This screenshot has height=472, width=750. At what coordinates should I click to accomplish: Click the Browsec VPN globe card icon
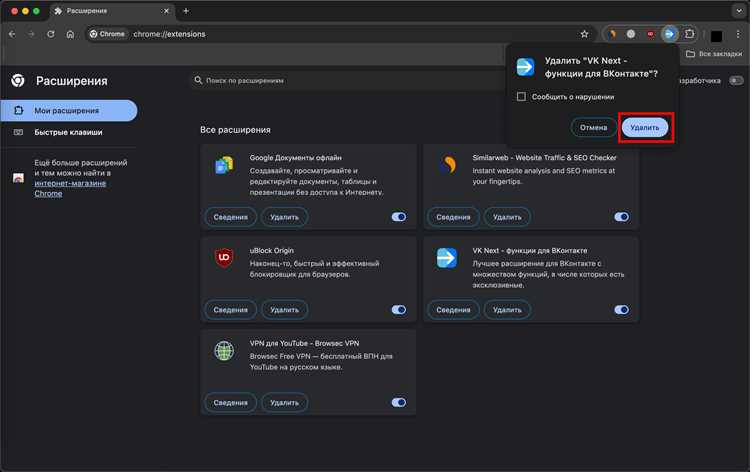click(224, 351)
